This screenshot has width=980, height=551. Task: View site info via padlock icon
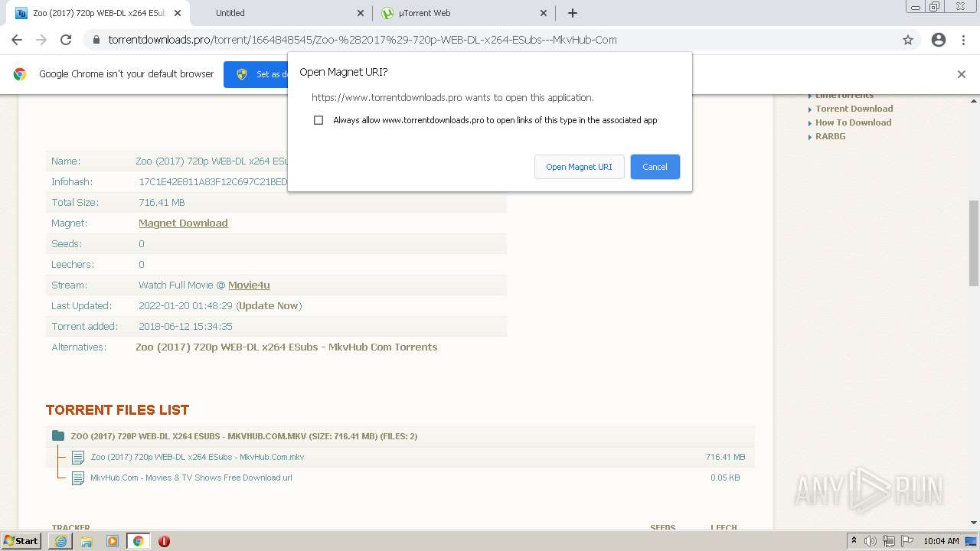[96, 40]
